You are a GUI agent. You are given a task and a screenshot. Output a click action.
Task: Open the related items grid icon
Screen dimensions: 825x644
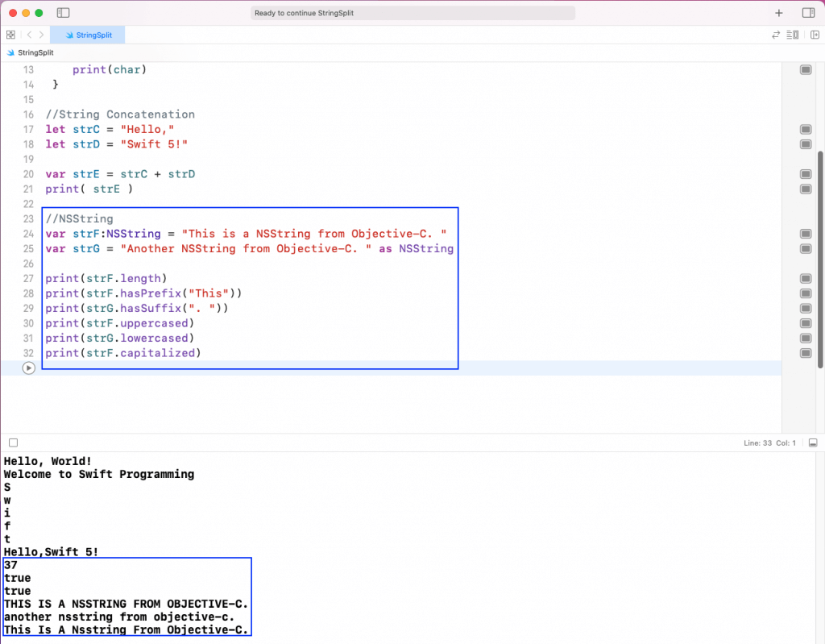tap(10, 35)
